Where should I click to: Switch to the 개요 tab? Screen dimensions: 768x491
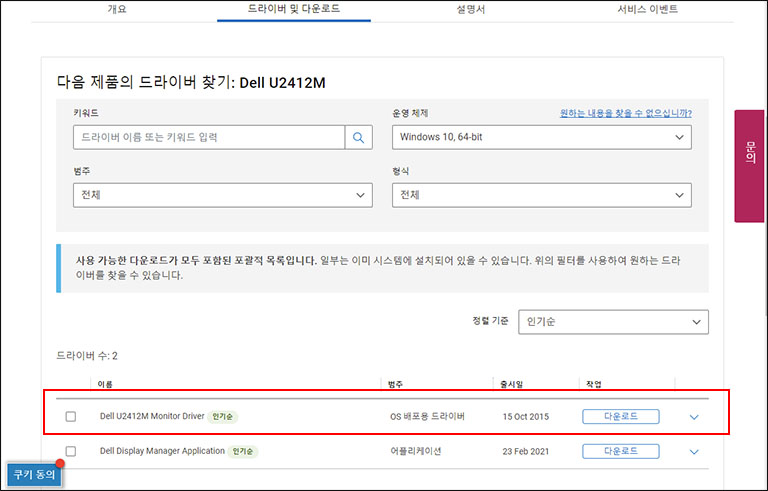[x=117, y=9]
